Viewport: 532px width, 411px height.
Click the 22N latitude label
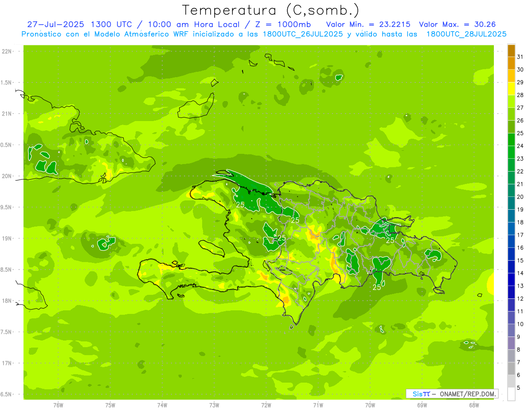[7, 51]
